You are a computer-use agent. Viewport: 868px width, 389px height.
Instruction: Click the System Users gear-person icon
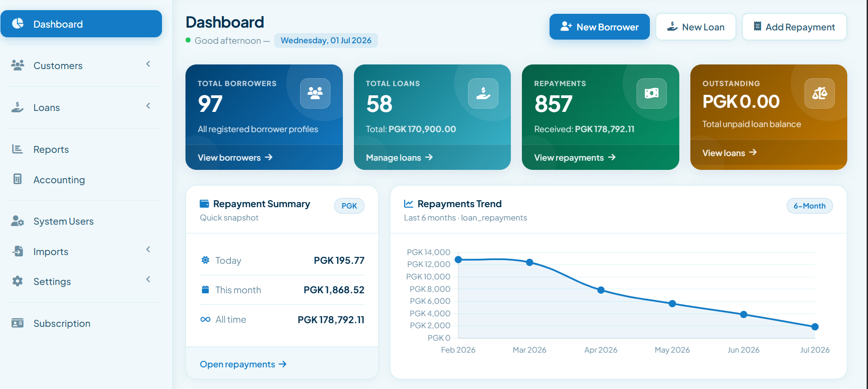point(17,221)
